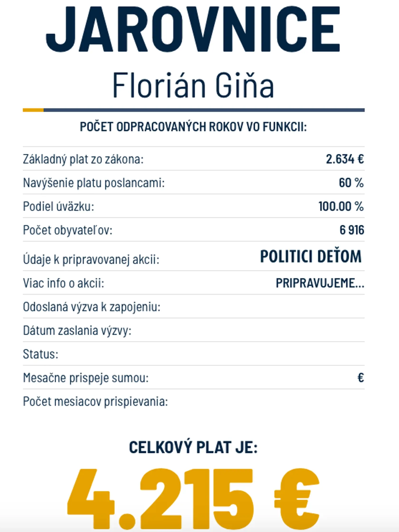399x532 pixels.
Task: Click the Údaje k pripravovanej akcii label
Action: (x=91, y=260)
